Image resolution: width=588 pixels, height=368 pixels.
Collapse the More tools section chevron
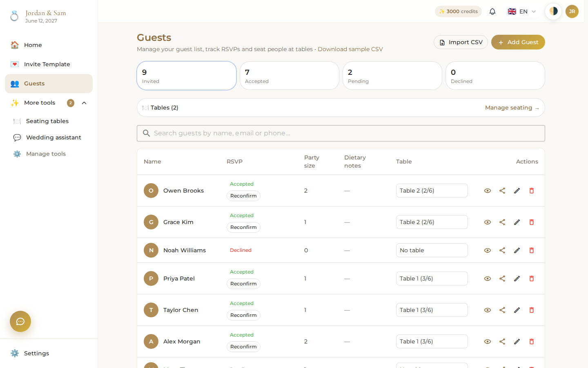[x=84, y=103]
